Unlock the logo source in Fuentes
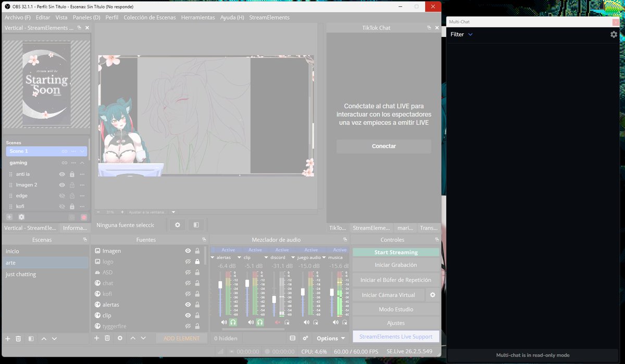Screen dimensions: 625x364 coord(197,261)
